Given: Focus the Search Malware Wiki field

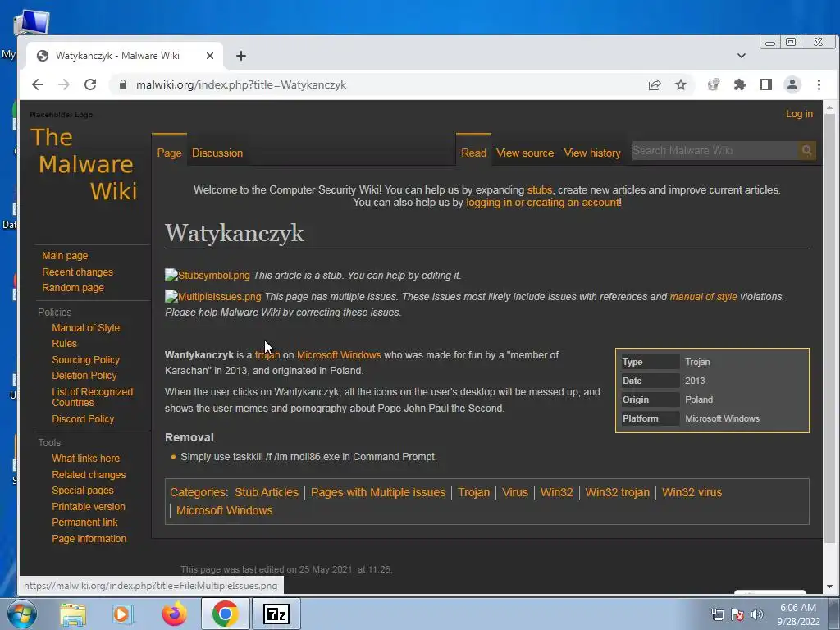Looking at the screenshot, I should 714,151.
